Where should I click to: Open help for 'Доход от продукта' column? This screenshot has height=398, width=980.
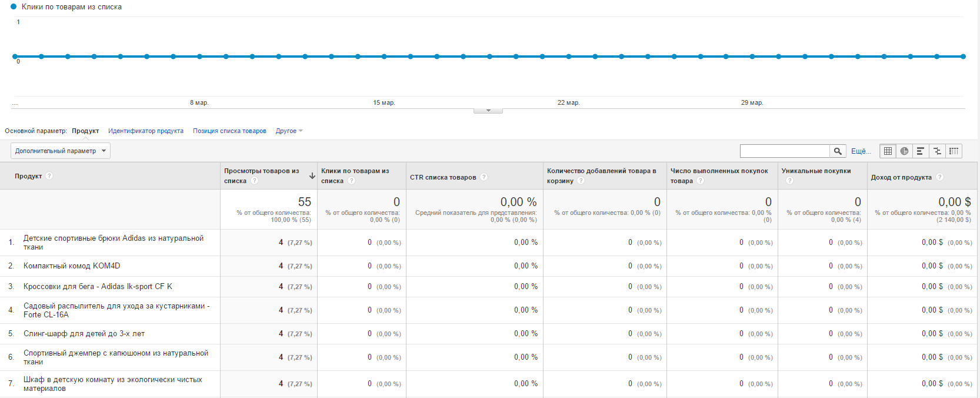pos(939,177)
